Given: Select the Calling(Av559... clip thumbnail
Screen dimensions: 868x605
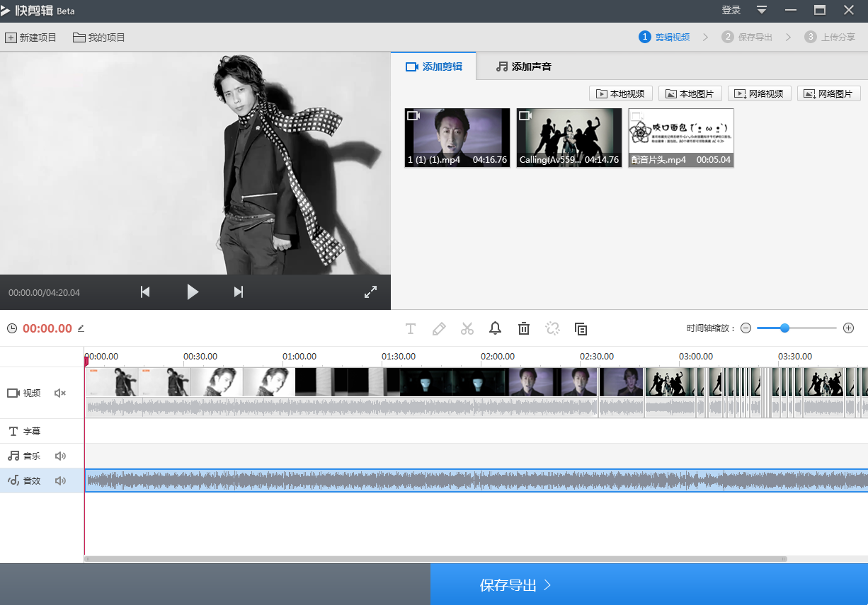Looking at the screenshot, I should 569,137.
